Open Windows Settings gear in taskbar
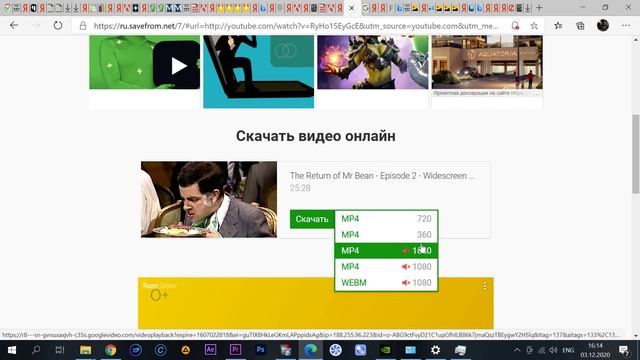640x360 pixels. 436,350
